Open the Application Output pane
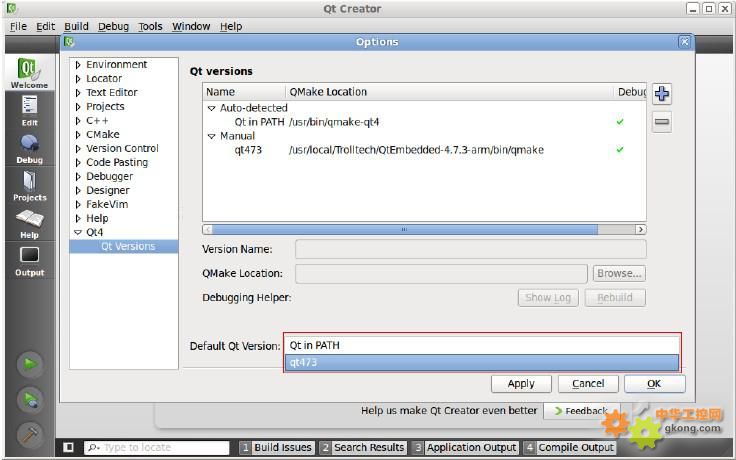Image resolution: width=736 pixels, height=460 pixels. point(465,447)
